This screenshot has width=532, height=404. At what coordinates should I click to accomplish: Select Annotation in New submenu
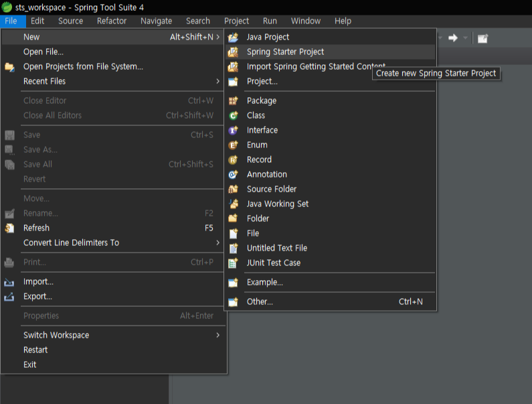point(330,174)
